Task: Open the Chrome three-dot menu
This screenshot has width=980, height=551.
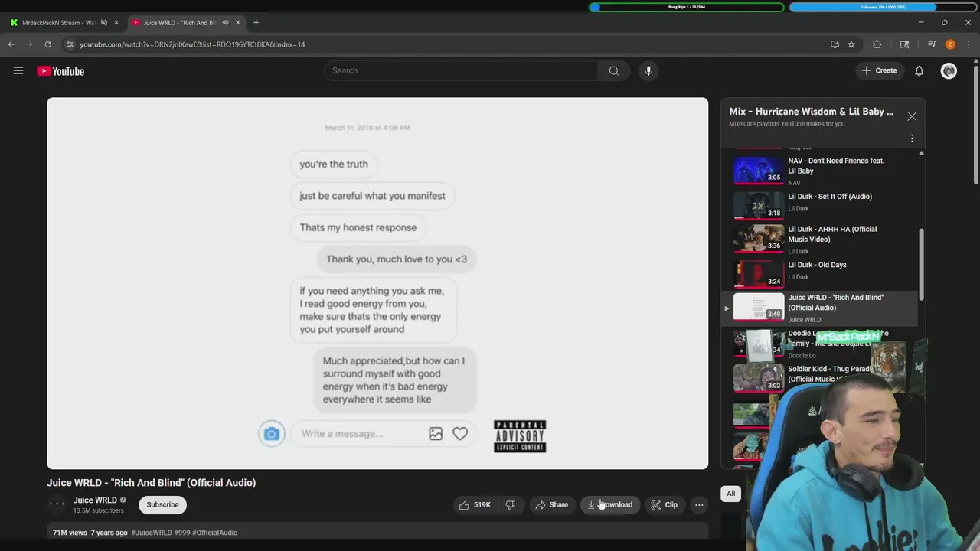Action: coord(969,44)
